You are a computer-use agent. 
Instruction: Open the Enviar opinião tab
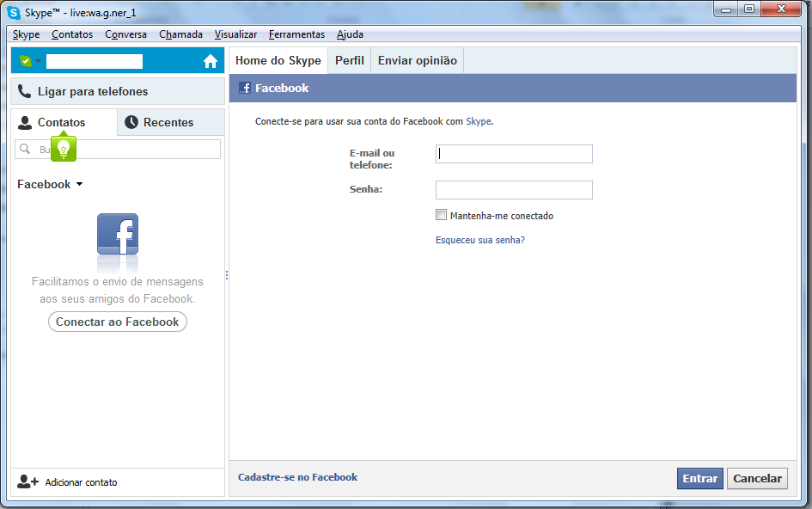click(418, 61)
